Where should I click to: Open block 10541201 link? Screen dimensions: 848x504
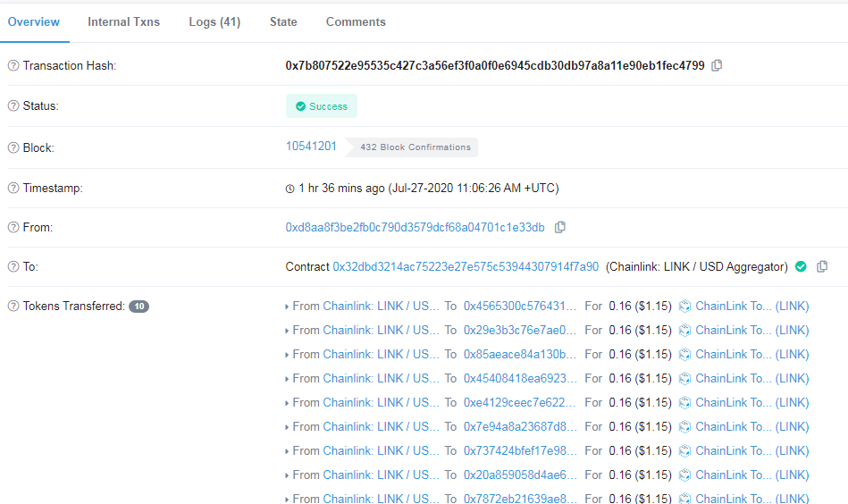(311, 147)
